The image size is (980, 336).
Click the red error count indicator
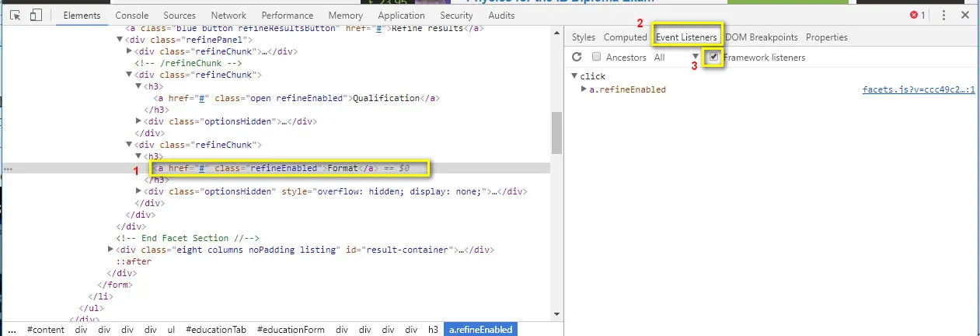point(918,16)
